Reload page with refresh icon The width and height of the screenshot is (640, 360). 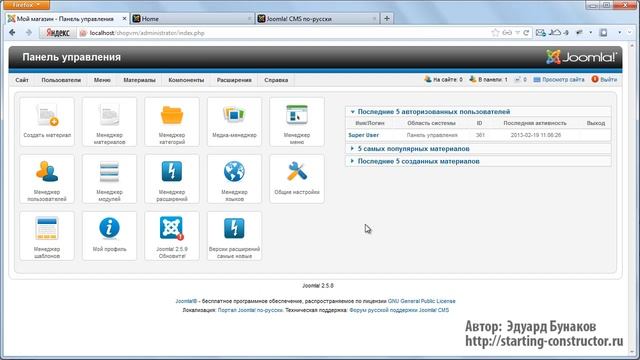526,33
